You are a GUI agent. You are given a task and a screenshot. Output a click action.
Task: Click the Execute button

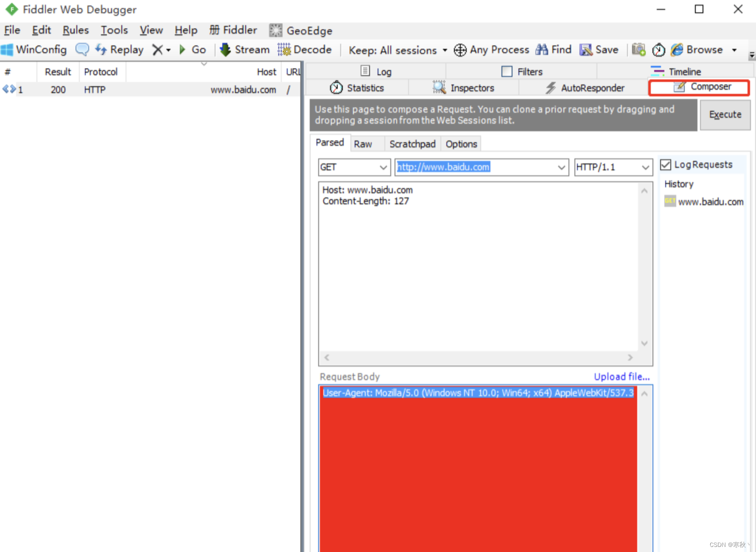[725, 115]
